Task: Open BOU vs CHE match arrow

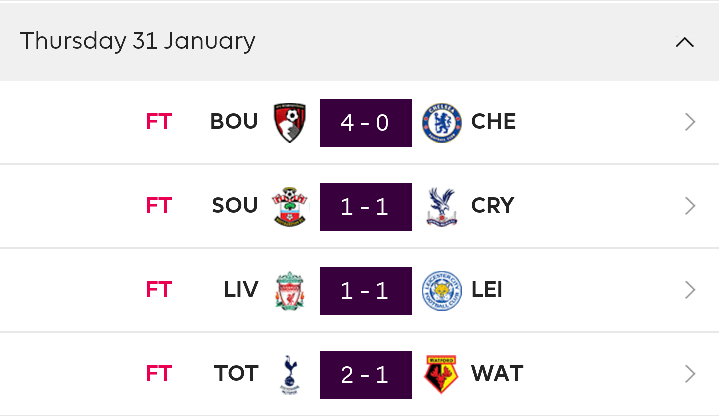Action: coord(690,122)
